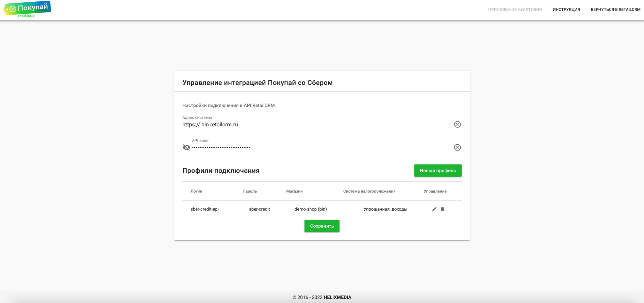This screenshot has width=644, height=303.
Task: Click the Профили подключения heading
Action: [221, 171]
